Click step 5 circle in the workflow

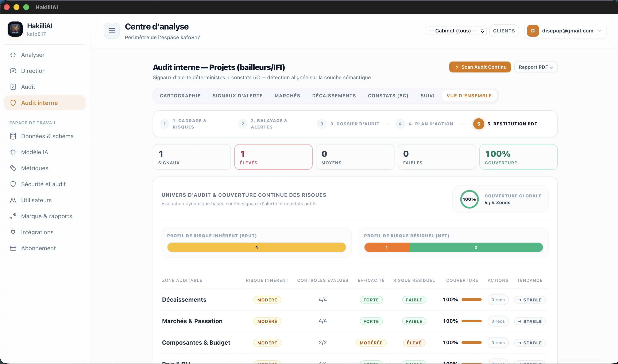click(479, 124)
